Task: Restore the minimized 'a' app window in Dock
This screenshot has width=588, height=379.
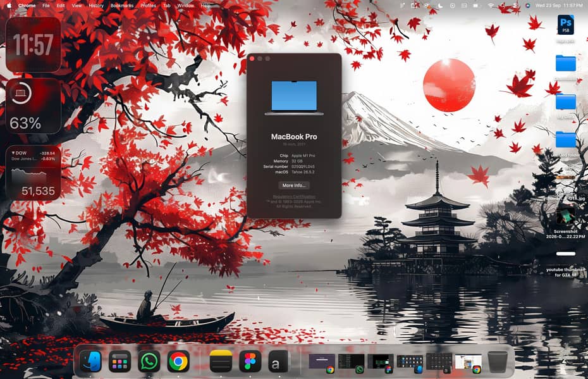Action: (439, 363)
